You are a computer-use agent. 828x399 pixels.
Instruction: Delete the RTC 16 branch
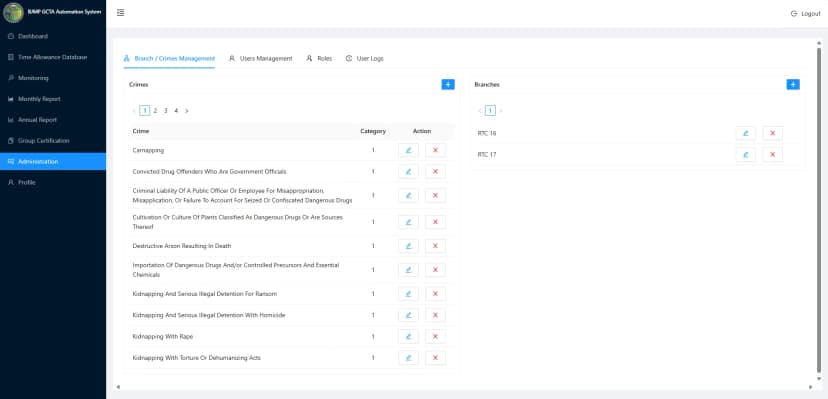click(773, 134)
